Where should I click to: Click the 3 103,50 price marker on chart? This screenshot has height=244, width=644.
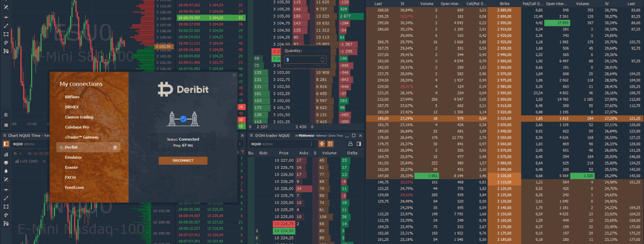point(163,47)
